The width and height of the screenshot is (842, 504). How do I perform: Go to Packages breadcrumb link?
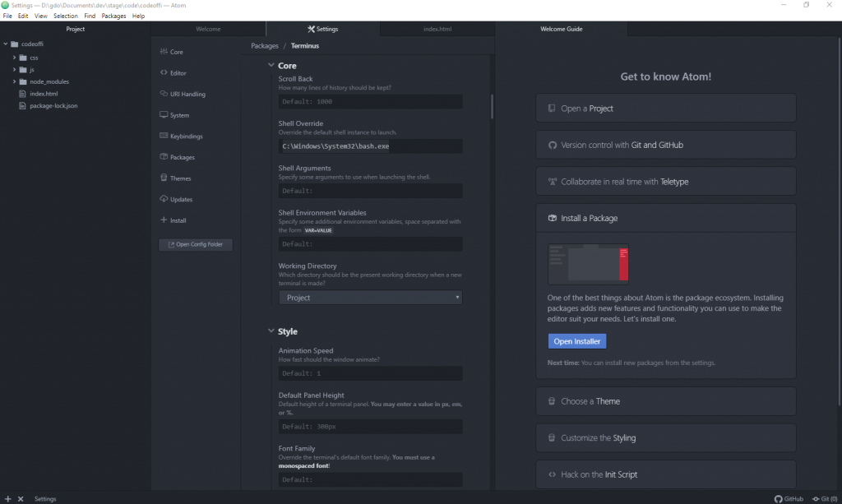265,45
